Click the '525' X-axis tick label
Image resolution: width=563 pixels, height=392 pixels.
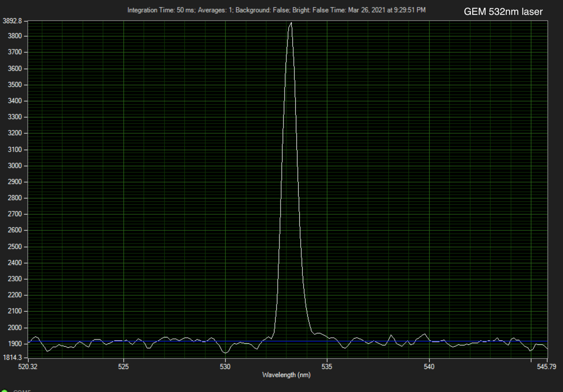point(124,366)
